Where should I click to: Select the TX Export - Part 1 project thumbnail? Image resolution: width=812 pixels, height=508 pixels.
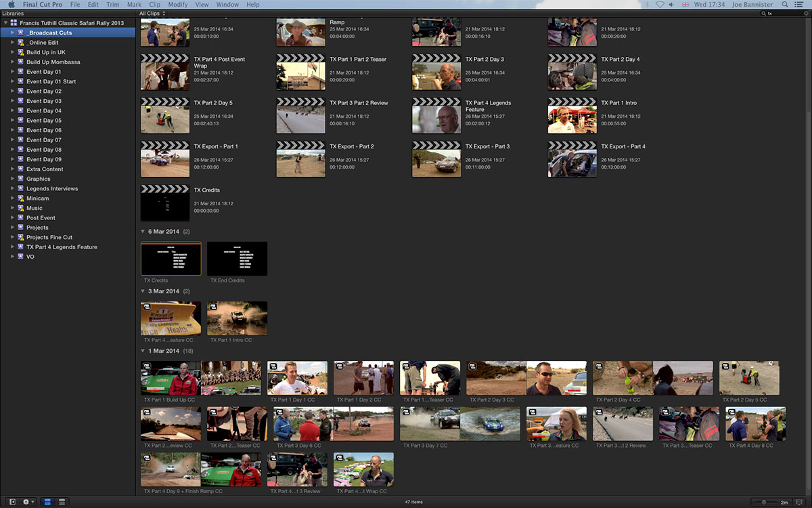coord(165,159)
